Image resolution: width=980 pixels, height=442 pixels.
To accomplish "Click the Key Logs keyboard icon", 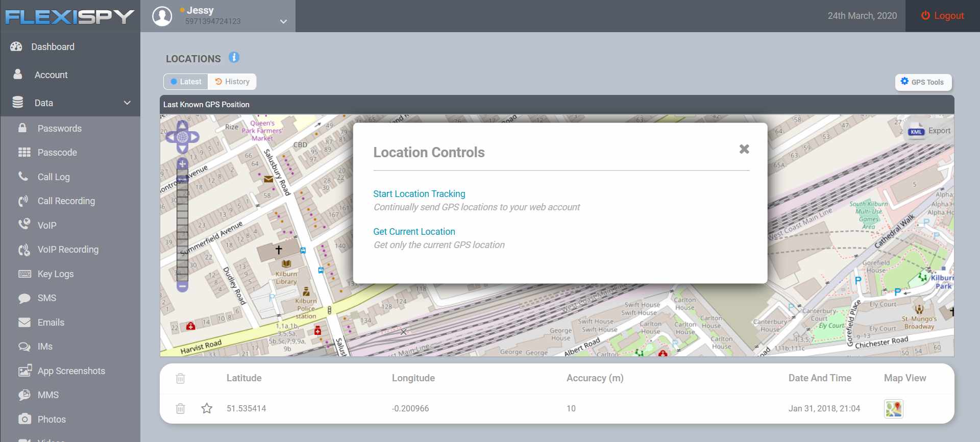I will click(24, 274).
